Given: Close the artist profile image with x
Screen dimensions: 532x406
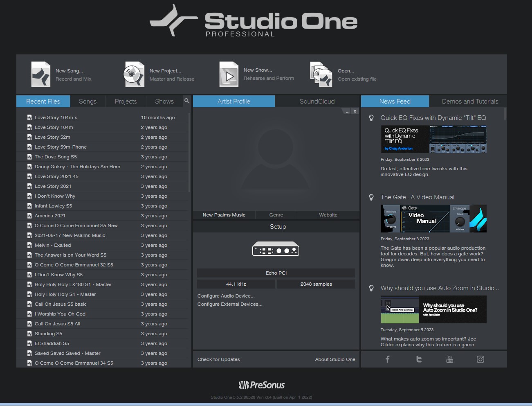Looking at the screenshot, I should coord(355,111).
